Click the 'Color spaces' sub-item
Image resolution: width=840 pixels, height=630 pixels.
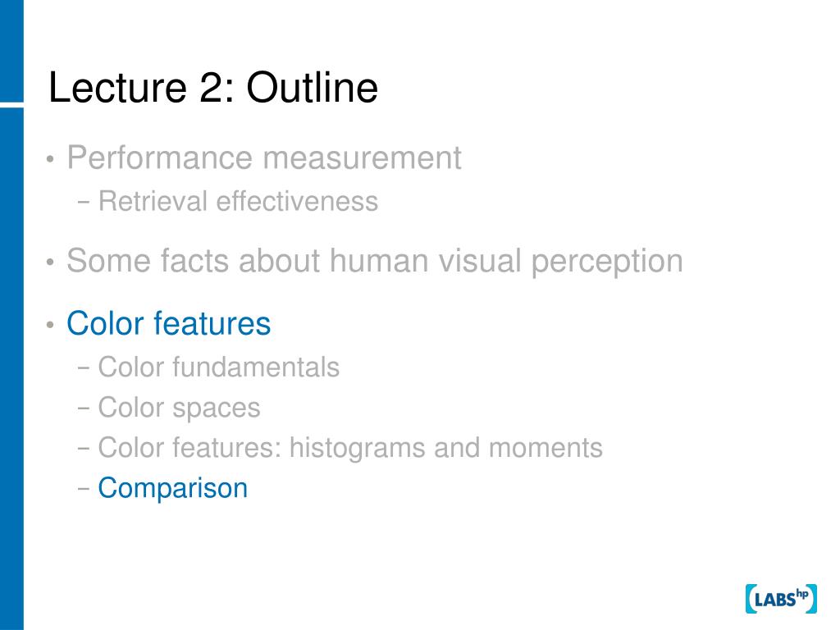click(179, 409)
